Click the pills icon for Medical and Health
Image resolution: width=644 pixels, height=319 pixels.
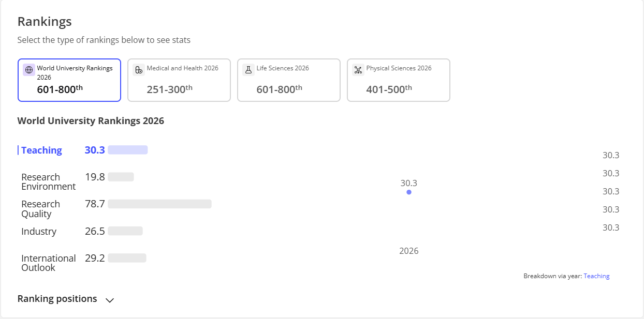[138, 70]
